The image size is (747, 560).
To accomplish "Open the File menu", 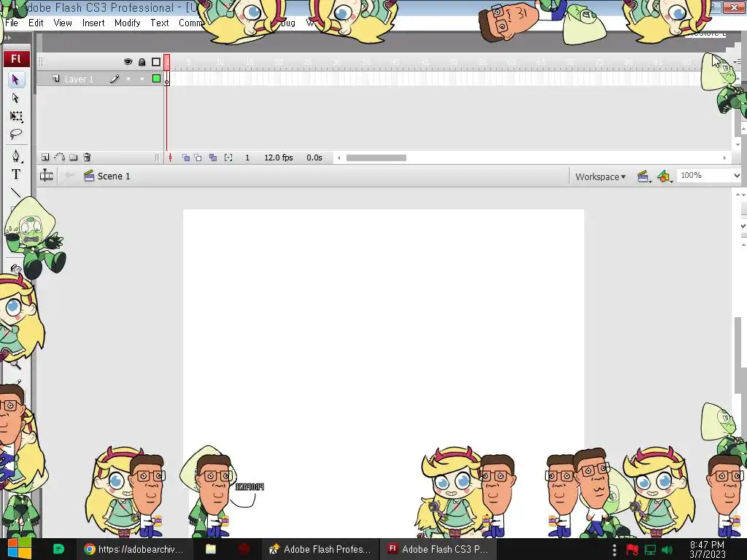I will (x=12, y=23).
